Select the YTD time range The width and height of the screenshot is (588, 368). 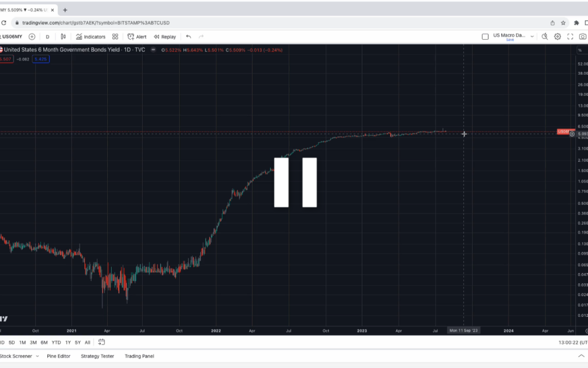56,342
